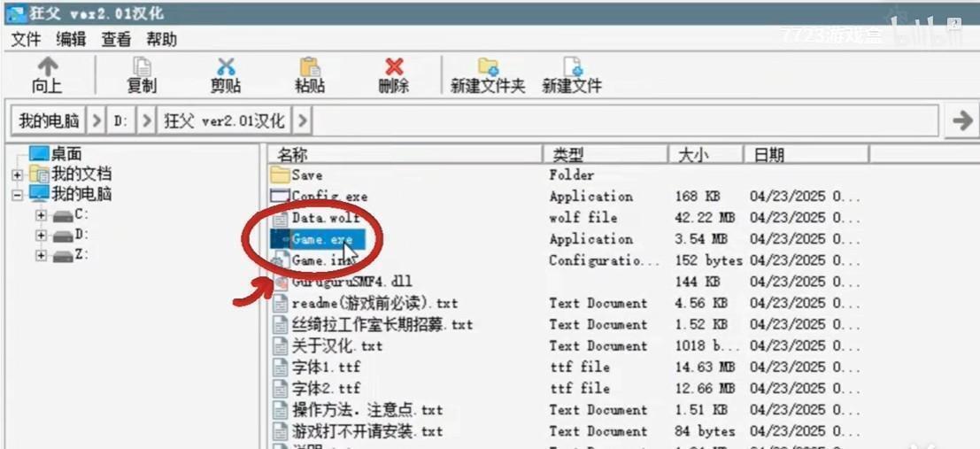This screenshot has width=980, height=449.
Task: Sort files by the 大小 column header
Action: pyautogui.click(x=693, y=155)
